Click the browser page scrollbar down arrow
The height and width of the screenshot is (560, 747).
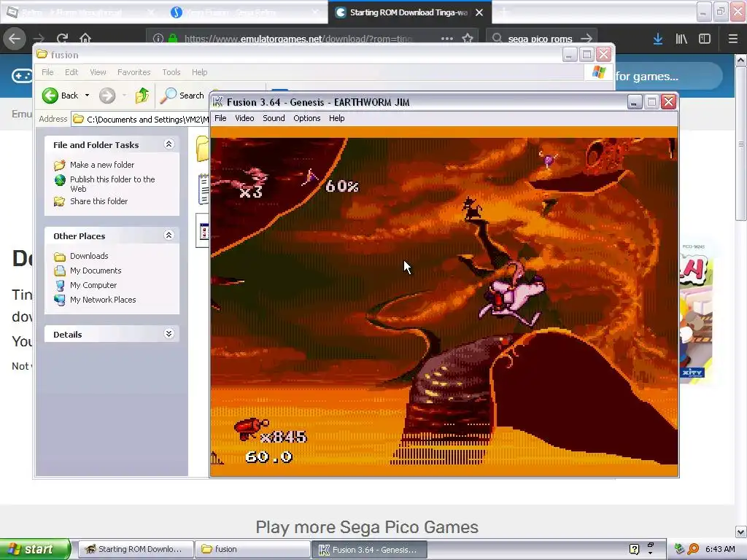click(x=740, y=532)
